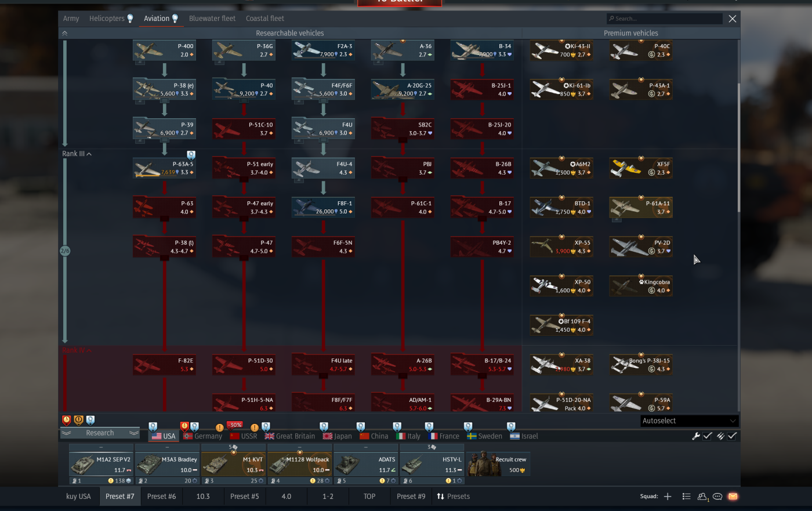Toggle the auto-repair wrench checkbox
The image size is (812, 511).
[708, 436]
